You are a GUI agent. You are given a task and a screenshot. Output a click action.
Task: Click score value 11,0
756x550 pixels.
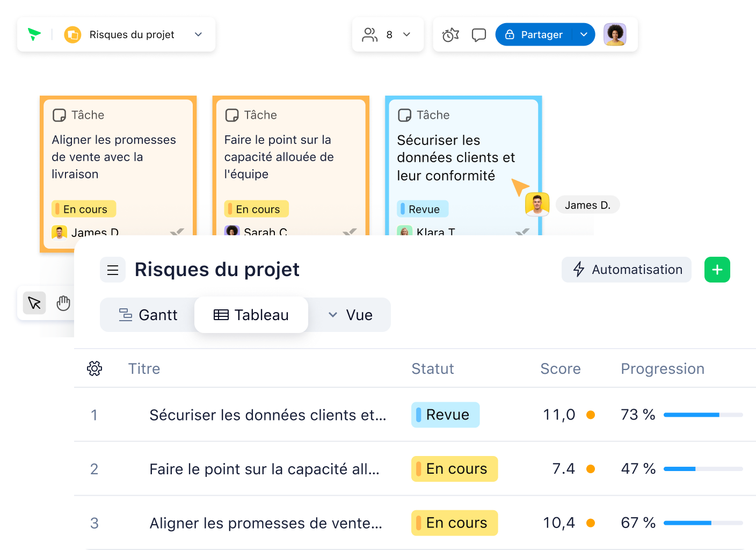point(559,415)
